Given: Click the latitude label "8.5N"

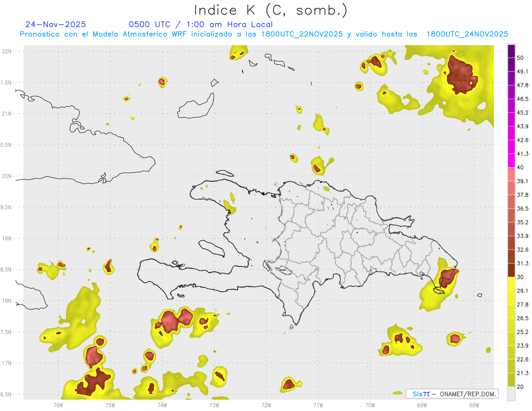Looking at the screenshot, I should click(7, 270).
